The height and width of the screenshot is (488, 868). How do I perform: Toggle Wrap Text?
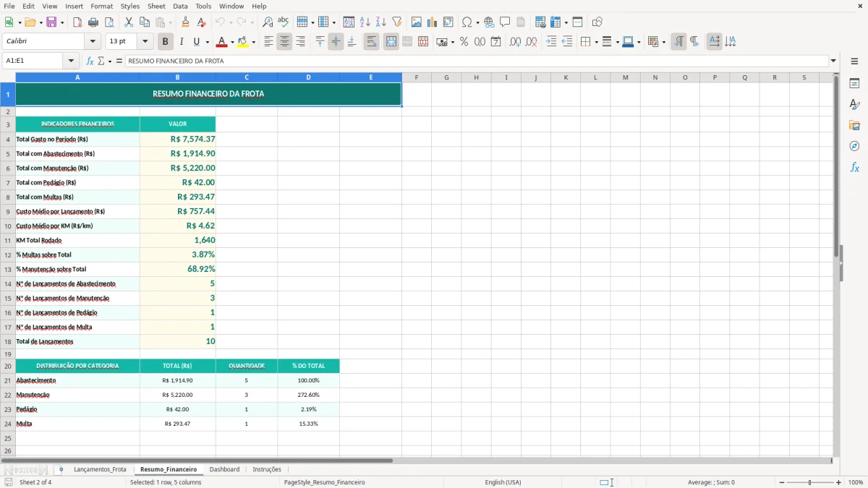(x=372, y=42)
